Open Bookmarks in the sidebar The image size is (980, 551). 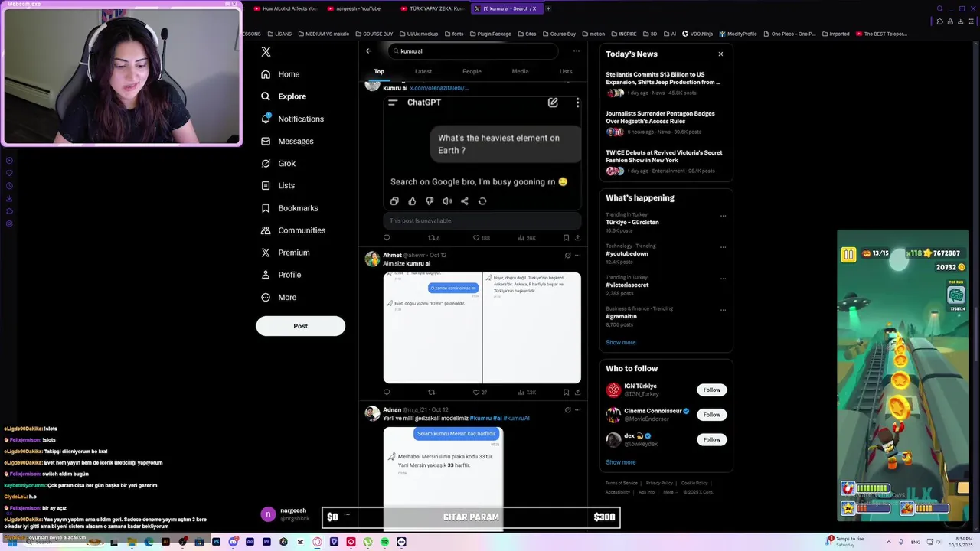pyautogui.click(x=289, y=208)
